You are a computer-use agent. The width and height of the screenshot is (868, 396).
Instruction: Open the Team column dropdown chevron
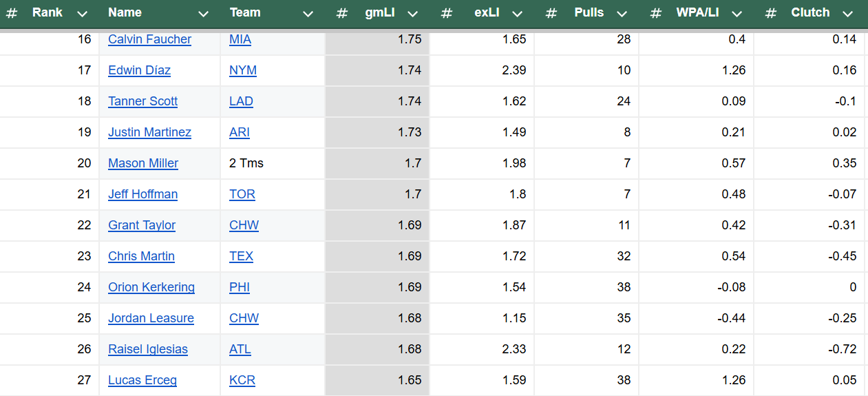[x=308, y=14]
